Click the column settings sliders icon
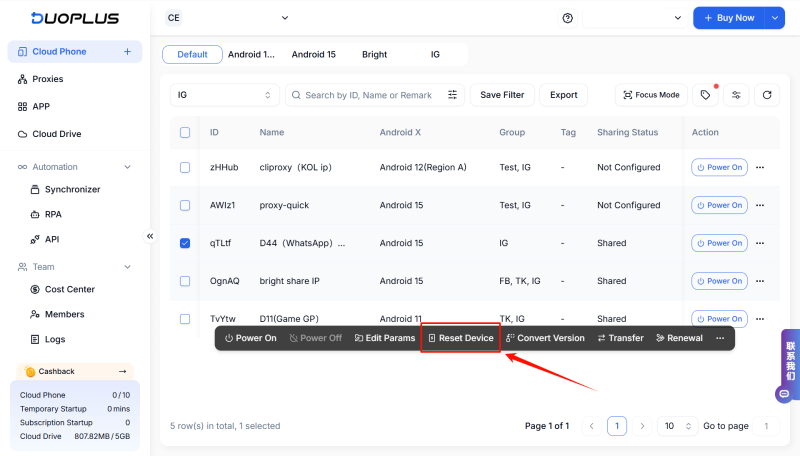 click(x=737, y=95)
